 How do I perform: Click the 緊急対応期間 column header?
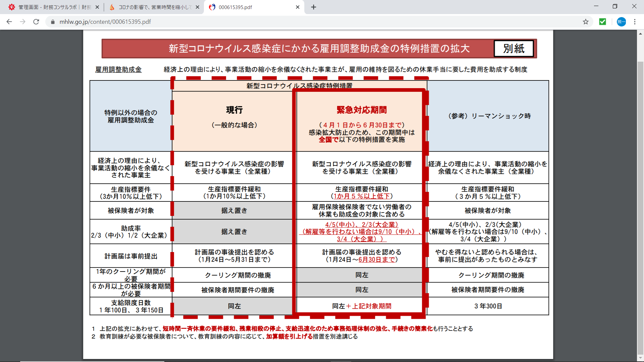coord(362,110)
